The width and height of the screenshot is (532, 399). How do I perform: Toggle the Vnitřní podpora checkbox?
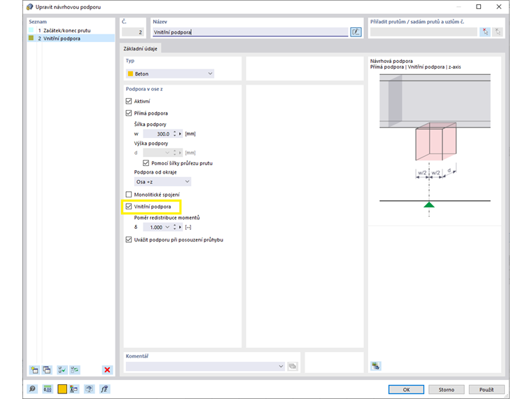tap(129, 206)
